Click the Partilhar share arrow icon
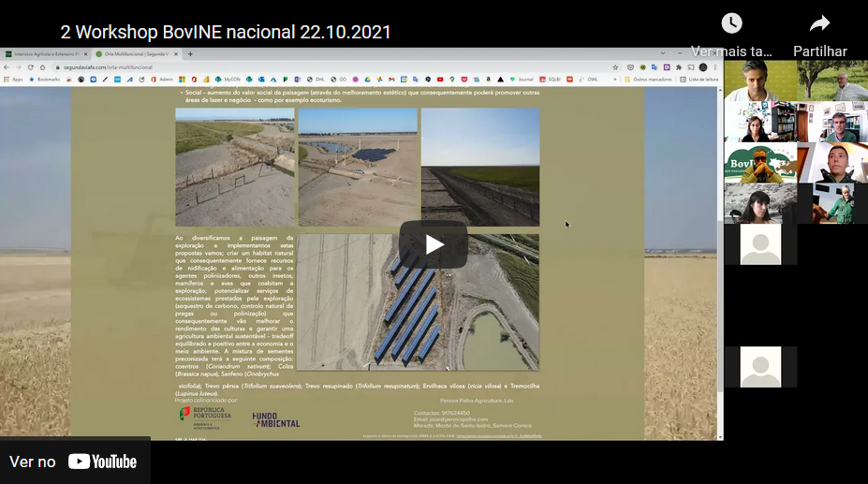Image resolution: width=868 pixels, height=484 pixels. (819, 24)
